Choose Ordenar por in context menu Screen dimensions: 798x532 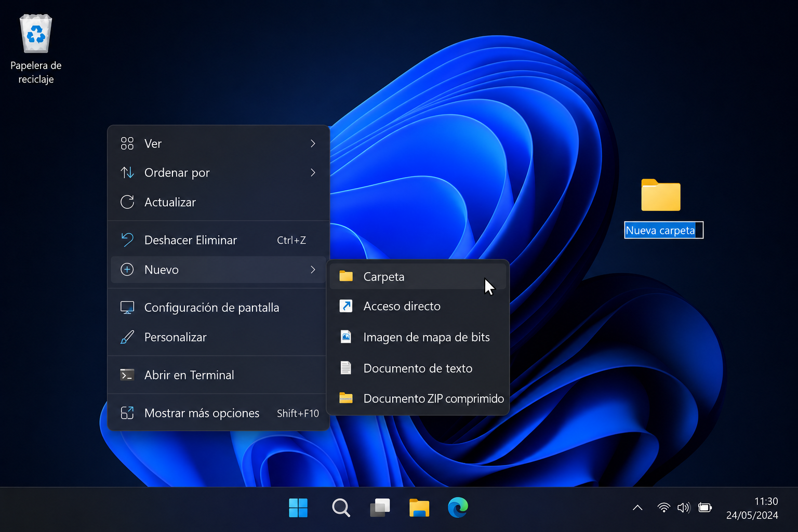pyautogui.click(x=218, y=172)
